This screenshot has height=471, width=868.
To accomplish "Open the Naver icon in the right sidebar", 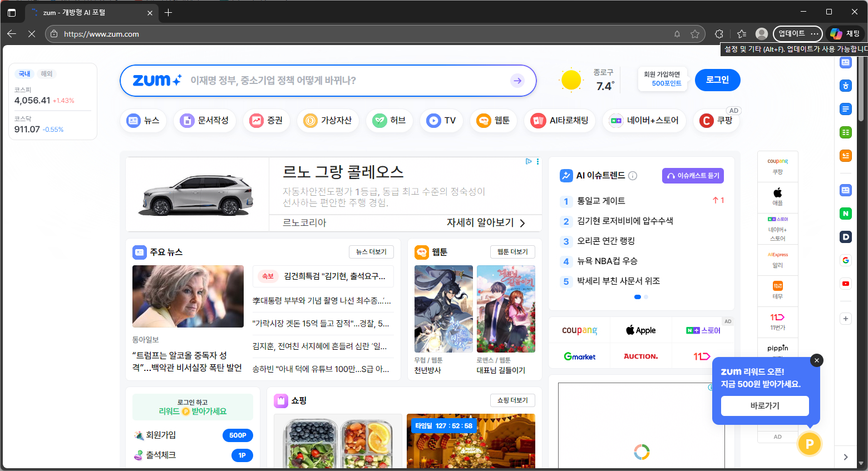I will pos(845,214).
